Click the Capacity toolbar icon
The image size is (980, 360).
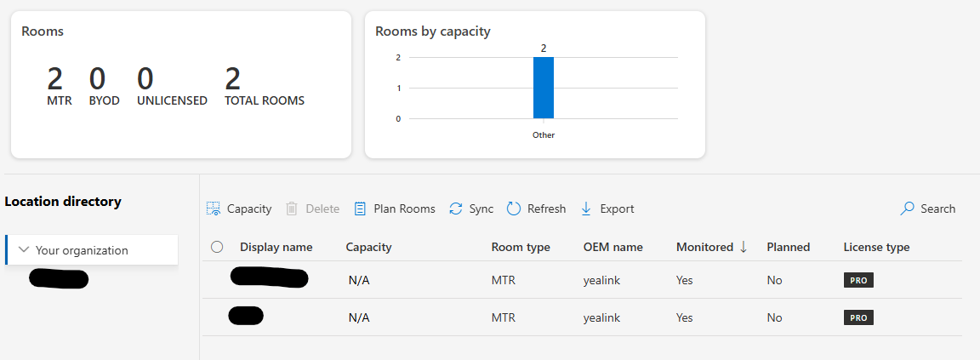click(x=213, y=209)
